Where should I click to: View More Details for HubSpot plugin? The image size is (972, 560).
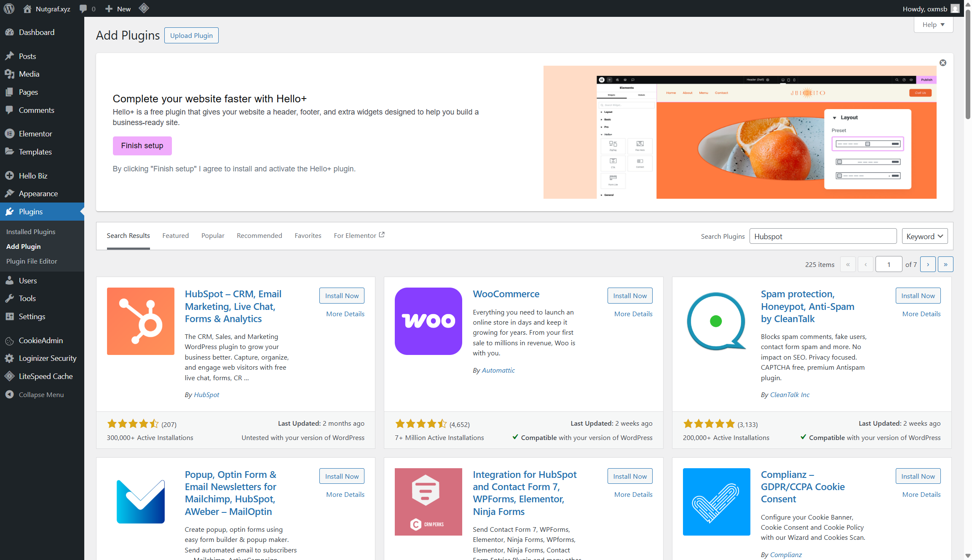(345, 314)
